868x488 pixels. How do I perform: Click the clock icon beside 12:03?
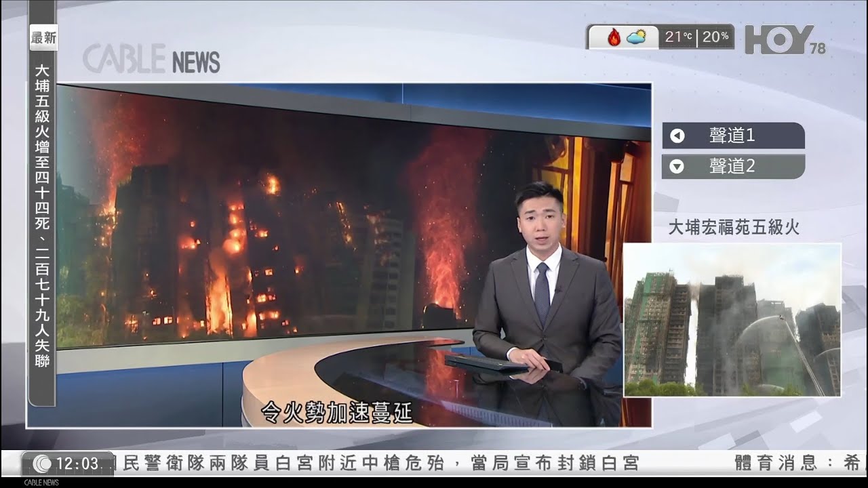42,464
